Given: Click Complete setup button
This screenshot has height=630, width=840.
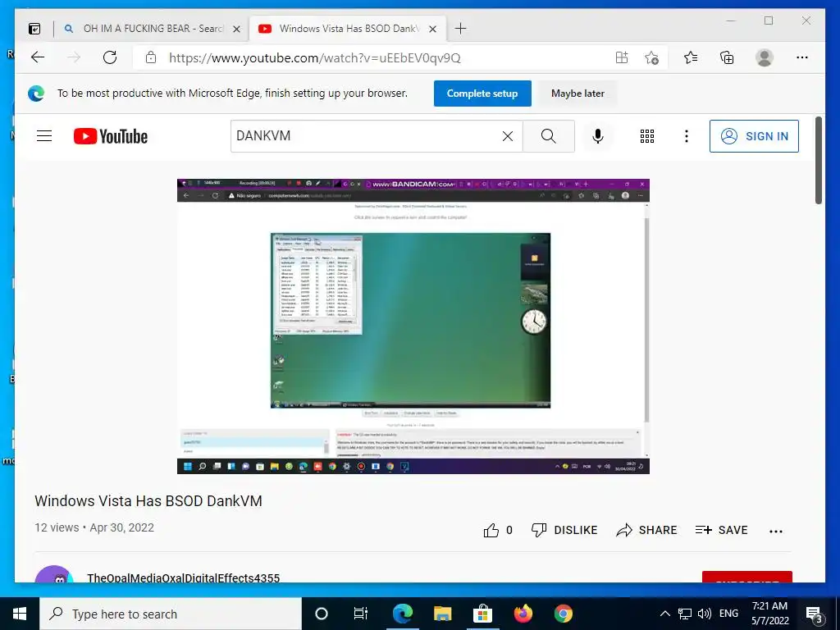Looking at the screenshot, I should (x=482, y=94).
